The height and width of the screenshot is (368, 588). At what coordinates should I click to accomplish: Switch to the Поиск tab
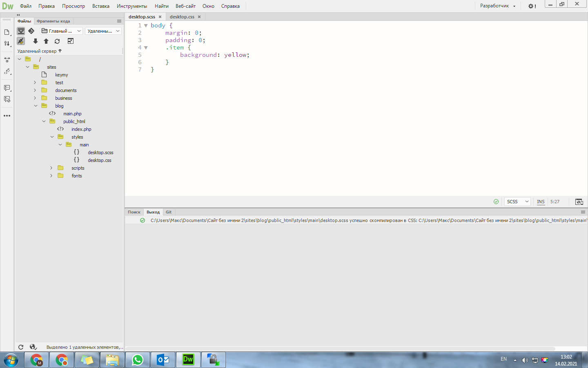point(134,212)
